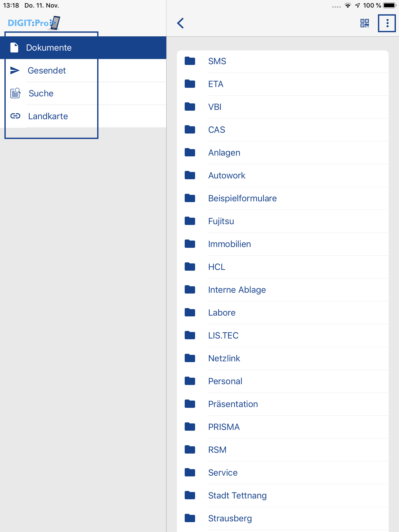Open the Präsentation folder
Screen dimensions: 399x532
pos(233,404)
